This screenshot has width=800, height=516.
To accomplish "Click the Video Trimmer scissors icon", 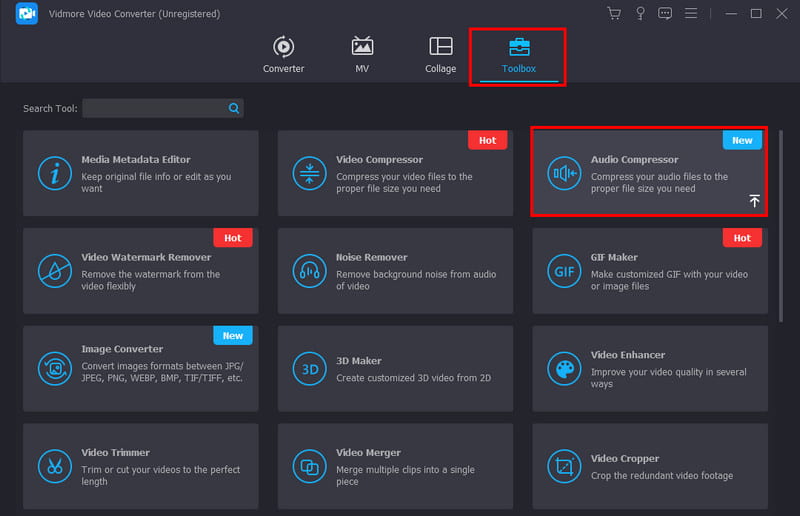I will (55, 466).
